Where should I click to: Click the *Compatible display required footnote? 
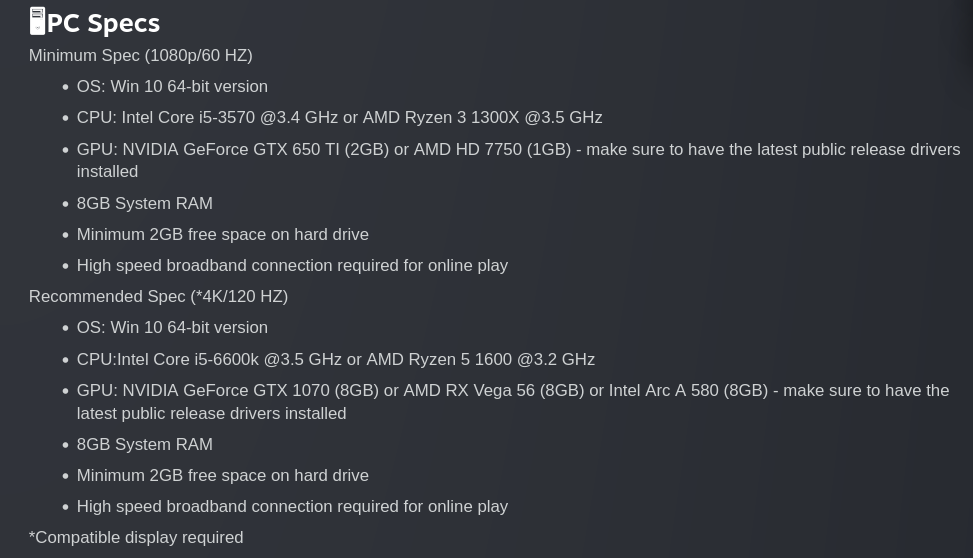pyautogui.click(x=136, y=538)
